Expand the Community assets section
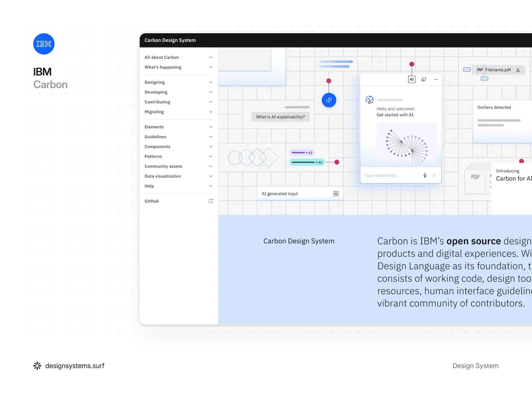 point(211,166)
